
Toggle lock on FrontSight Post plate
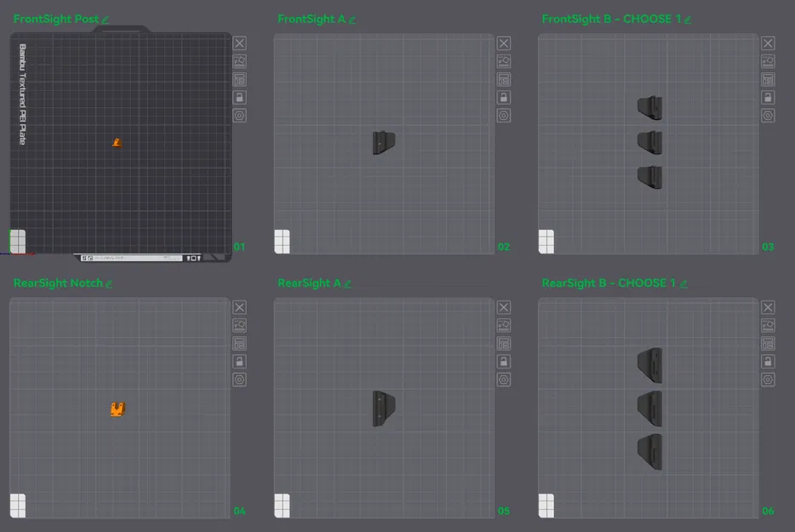coord(240,97)
